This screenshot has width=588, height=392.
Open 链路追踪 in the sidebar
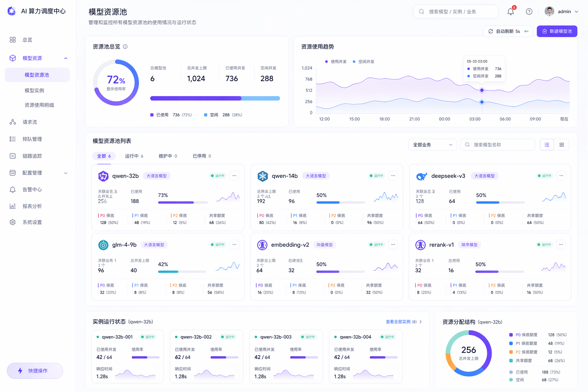(x=32, y=156)
